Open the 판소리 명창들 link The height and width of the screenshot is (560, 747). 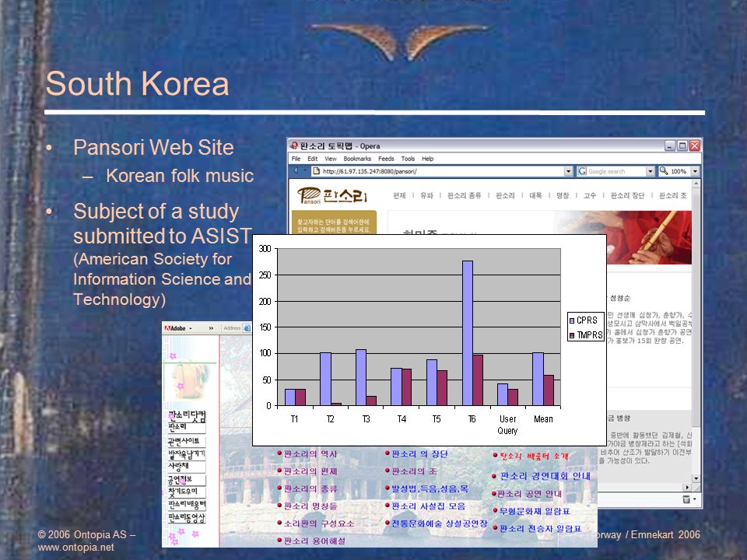[x=310, y=506]
